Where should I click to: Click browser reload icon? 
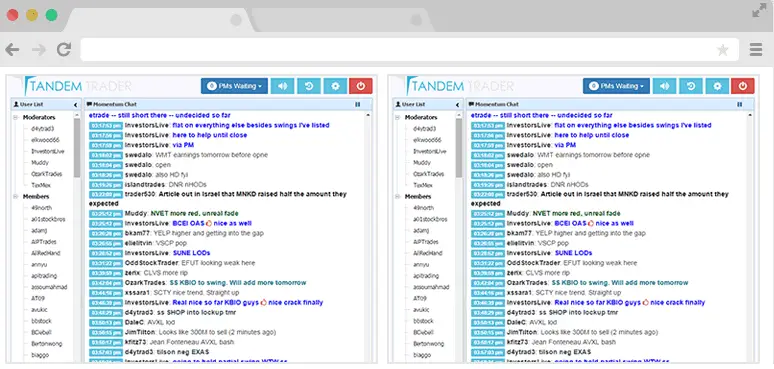click(x=64, y=49)
